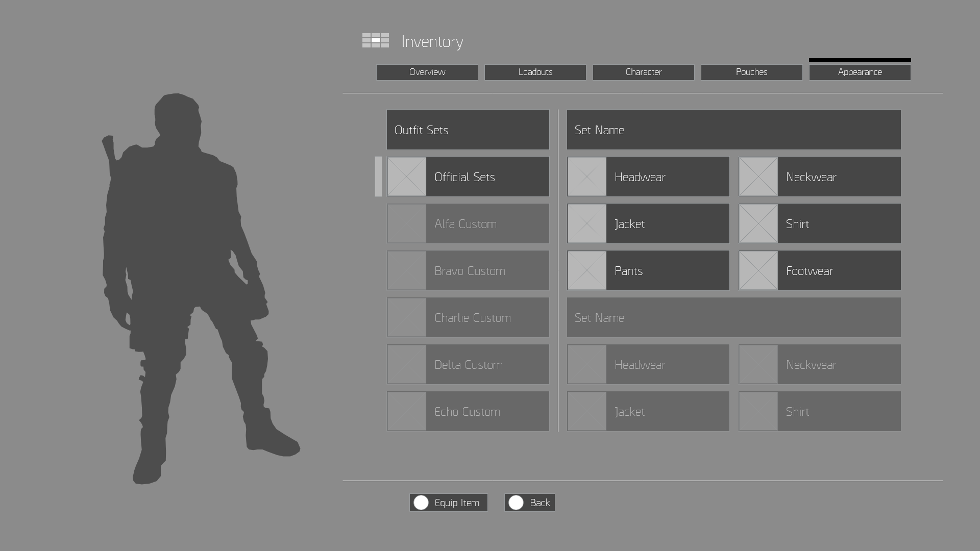Click the top set's Headwear thumbnail

pyautogui.click(x=587, y=177)
